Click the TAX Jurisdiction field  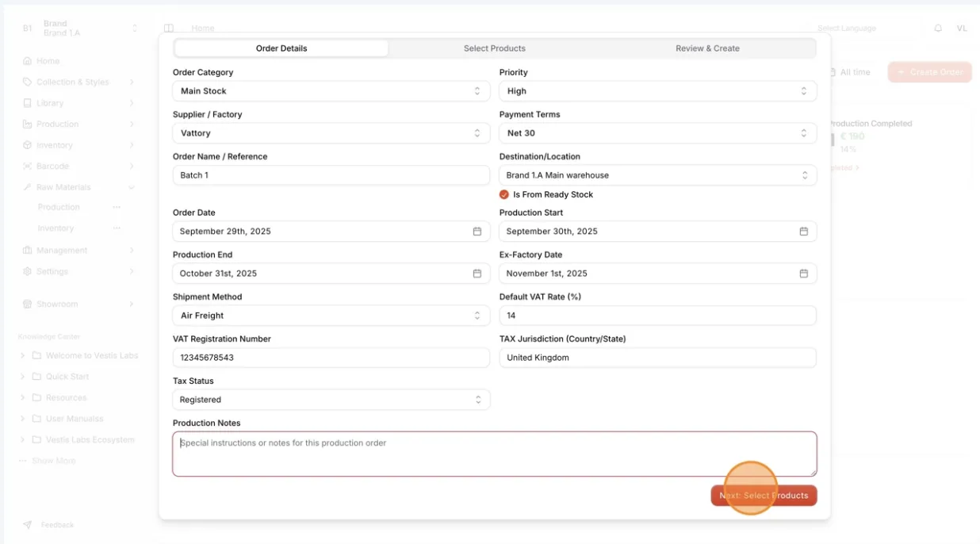(x=658, y=358)
